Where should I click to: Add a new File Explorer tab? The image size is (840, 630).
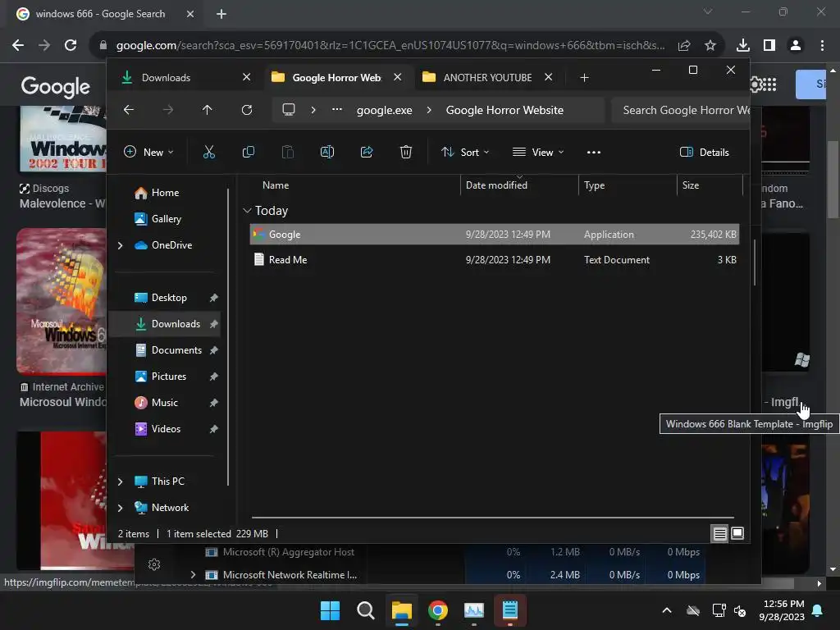(584, 78)
